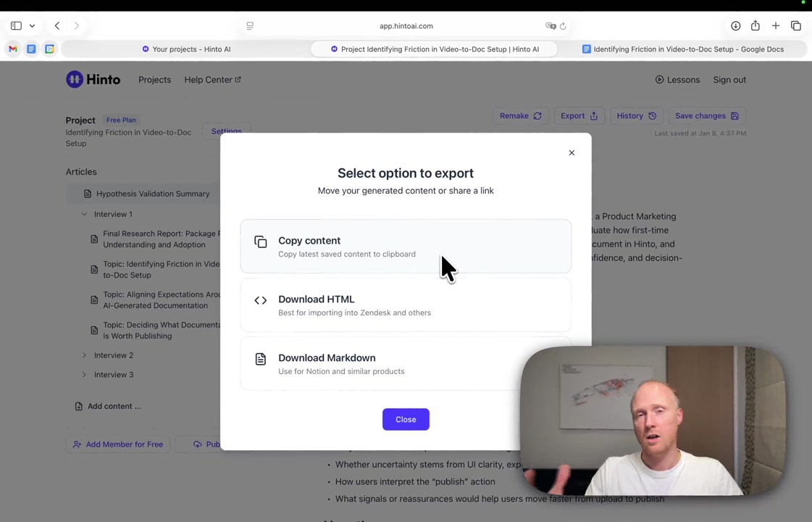
Task: Open the pinned Gmail tab icon
Action: click(x=13, y=49)
